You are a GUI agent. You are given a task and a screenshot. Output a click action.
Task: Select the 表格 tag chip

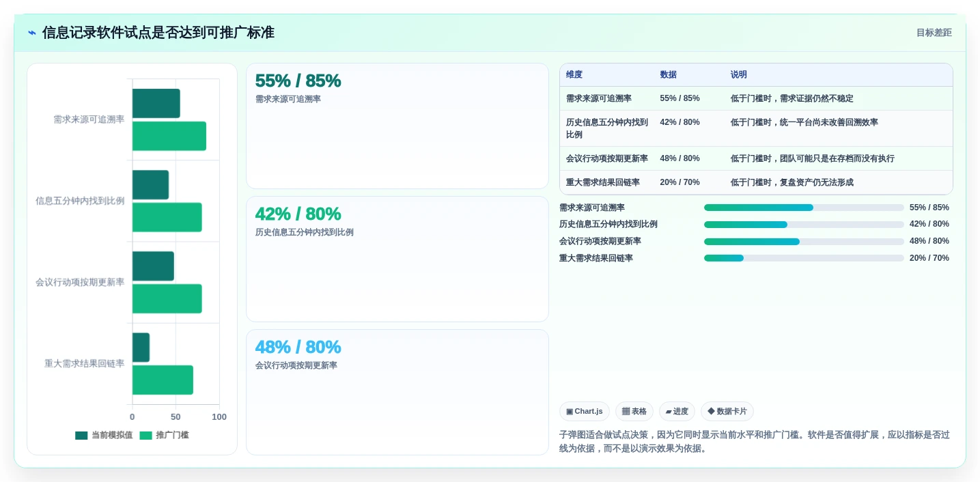click(634, 411)
